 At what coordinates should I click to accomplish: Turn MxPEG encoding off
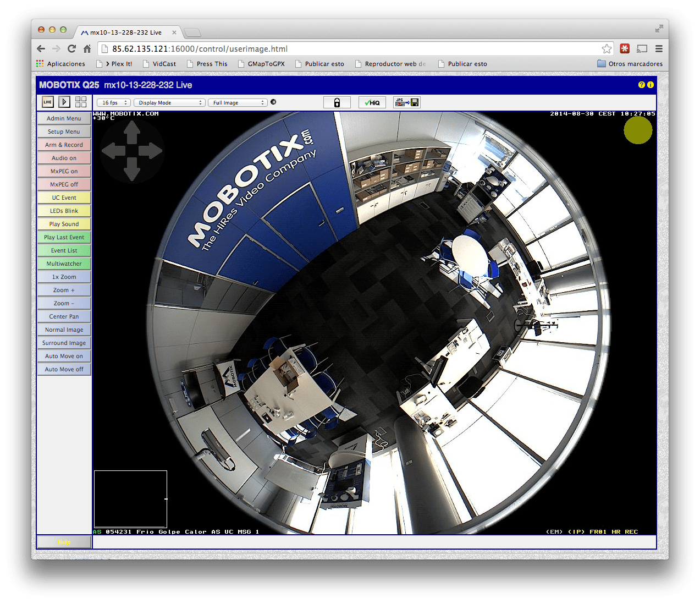click(x=63, y=184)
